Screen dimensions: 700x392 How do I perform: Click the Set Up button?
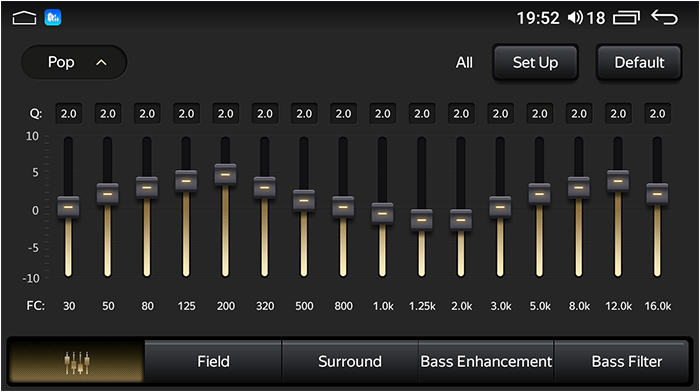coord(535,63)
